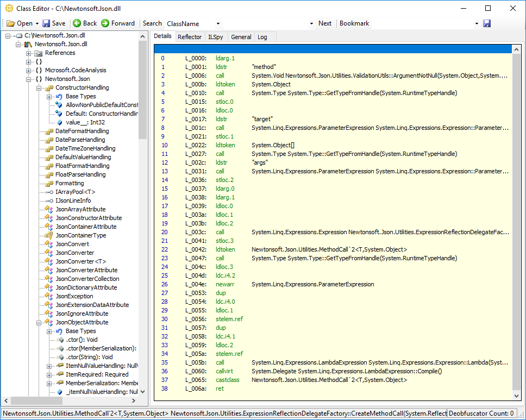Click the MemberSerialization property icon
The image size is (526, 420).
click(60, 383)
